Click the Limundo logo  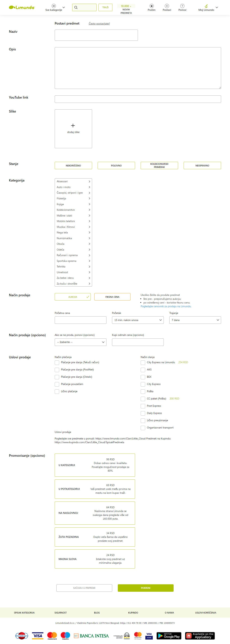click(22, 7)
